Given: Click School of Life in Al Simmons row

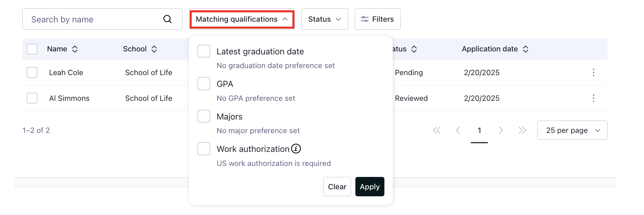Looking at the screenshot, I should pyautogui.click(x=148, y=98).
